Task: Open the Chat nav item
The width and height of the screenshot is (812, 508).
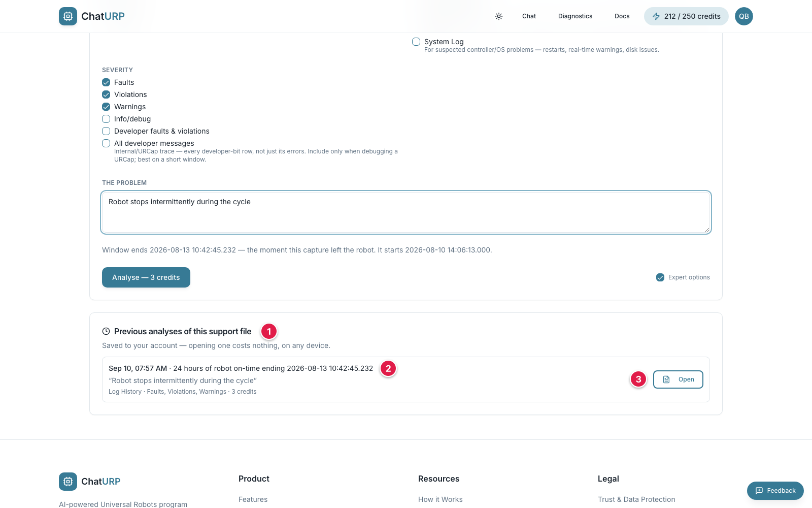Action: pos(529,16)
